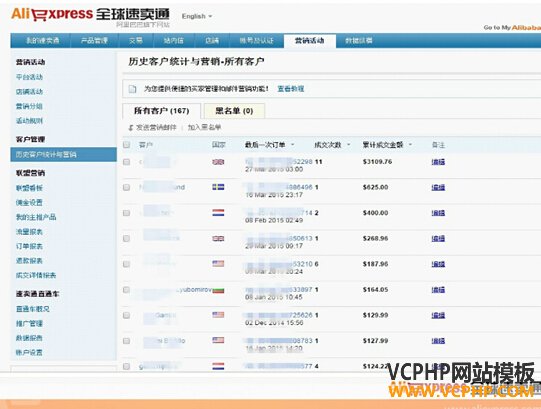Sort by 累计成交金额 column arrow
The height and width of the screenshot is (409, 541).
(x=410, y=145)
